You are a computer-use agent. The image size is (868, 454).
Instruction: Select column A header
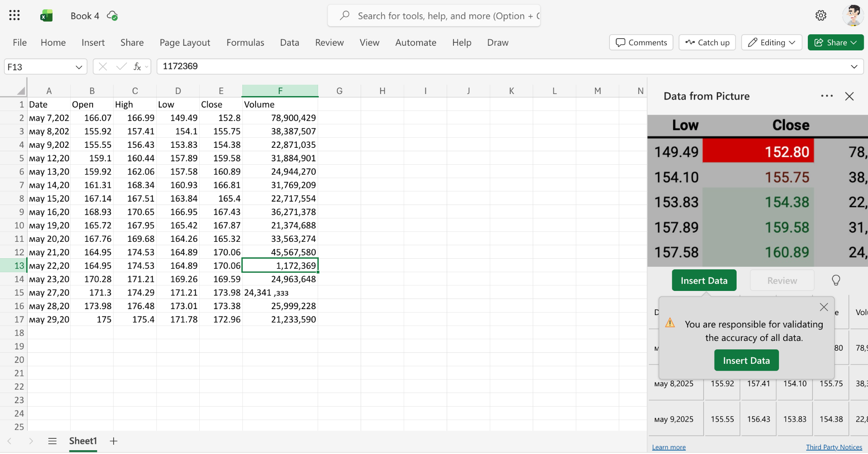coord(49,91)
